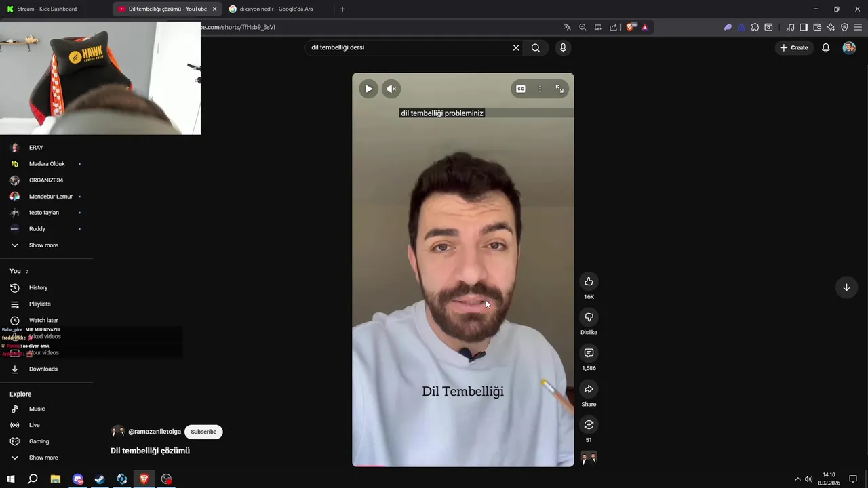Open Brave Shields lion icon
Viewport: 868px width, 488px height.
[x=631, y=27]
